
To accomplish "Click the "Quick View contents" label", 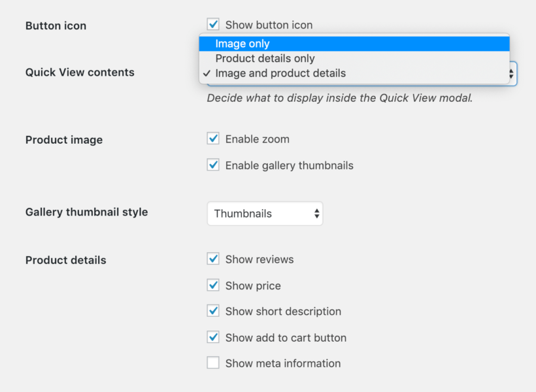I will point(80,73).
